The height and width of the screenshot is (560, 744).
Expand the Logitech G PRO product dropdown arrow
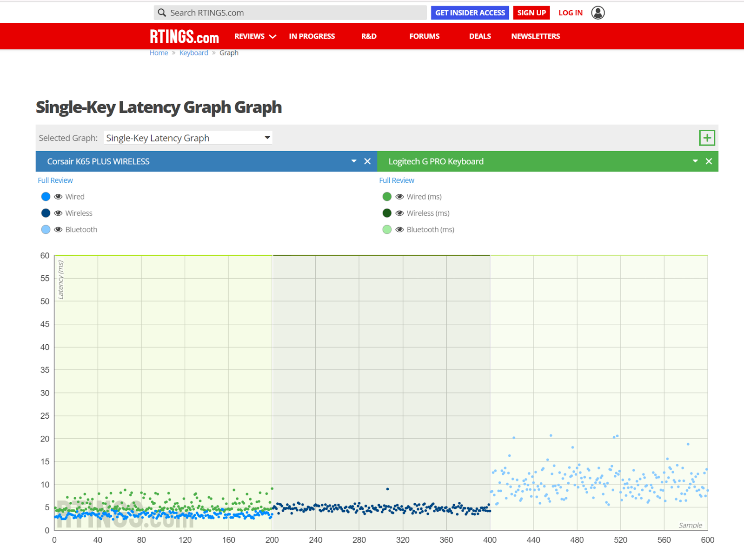695,161
